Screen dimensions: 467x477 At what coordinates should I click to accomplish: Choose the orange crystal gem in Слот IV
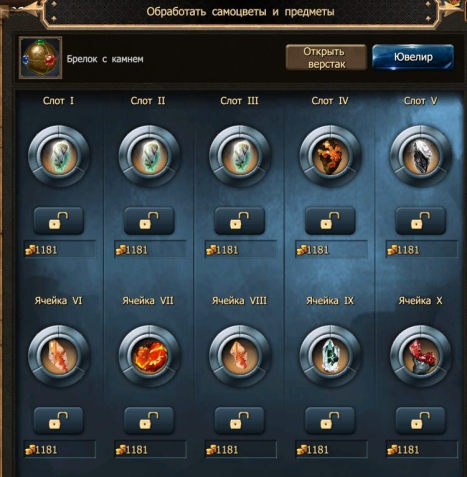pos(330,156)
